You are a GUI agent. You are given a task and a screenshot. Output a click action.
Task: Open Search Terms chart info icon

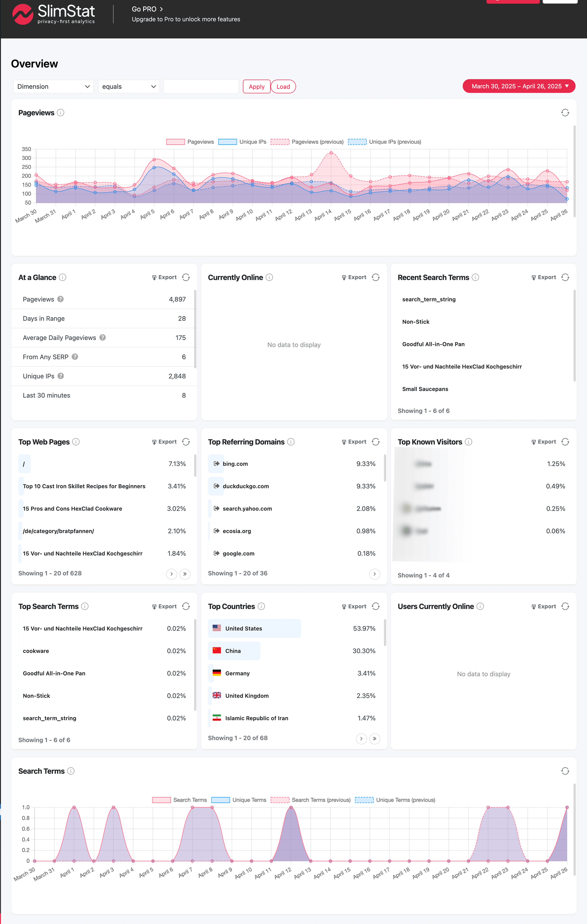[x=71, y=771]
